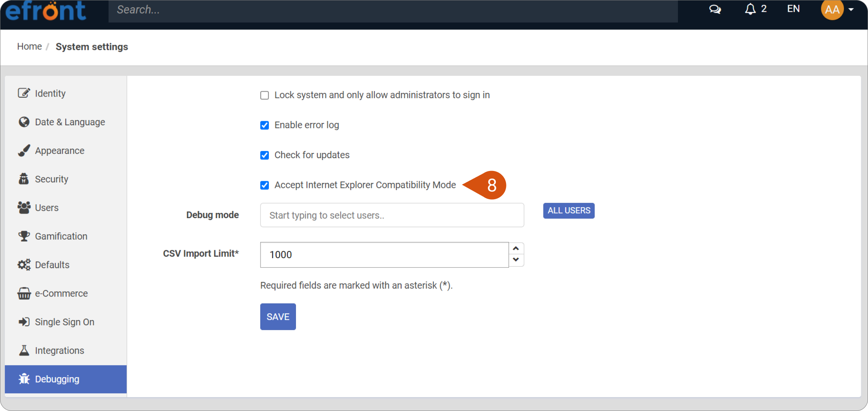Click the Date & Language globe icon

[24, 122]
